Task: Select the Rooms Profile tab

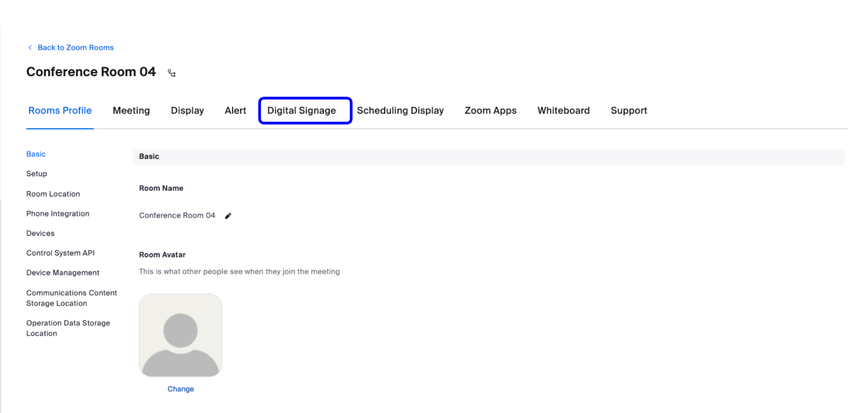Action: click(60, 110)
